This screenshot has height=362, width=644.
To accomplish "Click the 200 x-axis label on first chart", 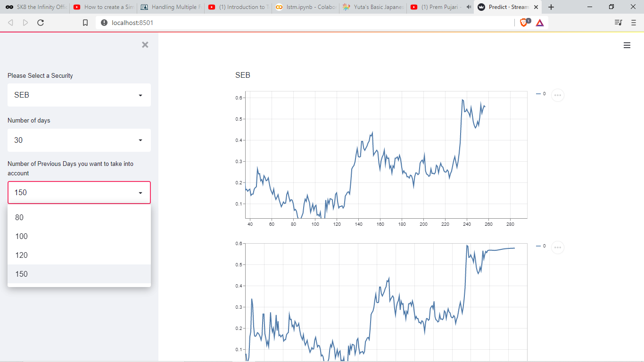I will [424, 224].
